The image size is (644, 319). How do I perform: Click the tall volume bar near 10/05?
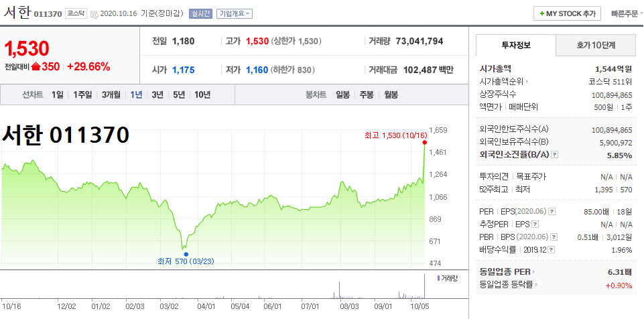tap(424, 286)
